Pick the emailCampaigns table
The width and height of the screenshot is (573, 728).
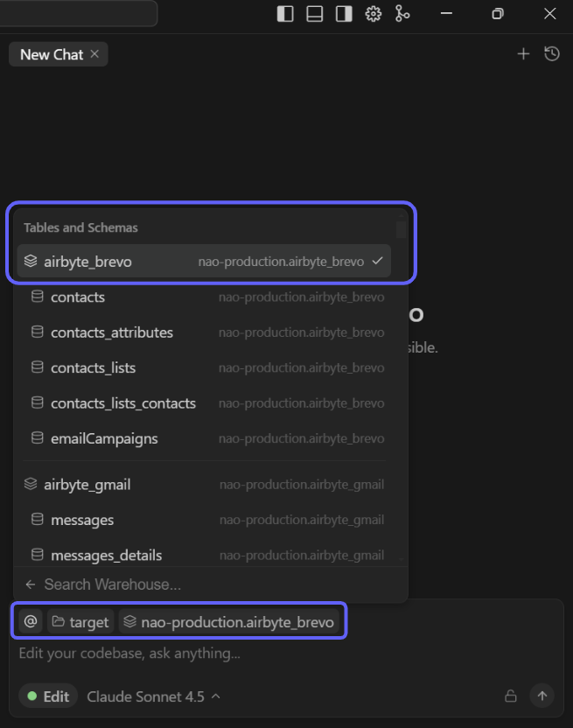[x=104, y=438]
